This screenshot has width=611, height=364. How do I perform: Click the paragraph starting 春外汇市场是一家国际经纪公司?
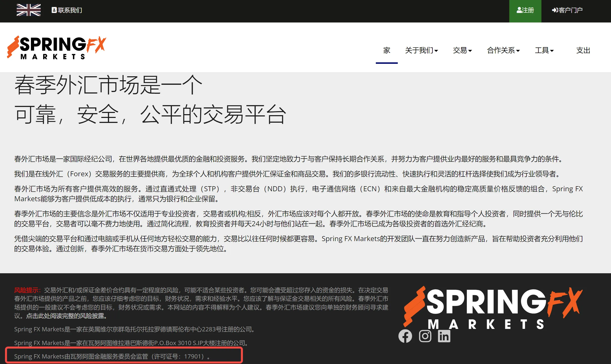(x=289, y=159)
